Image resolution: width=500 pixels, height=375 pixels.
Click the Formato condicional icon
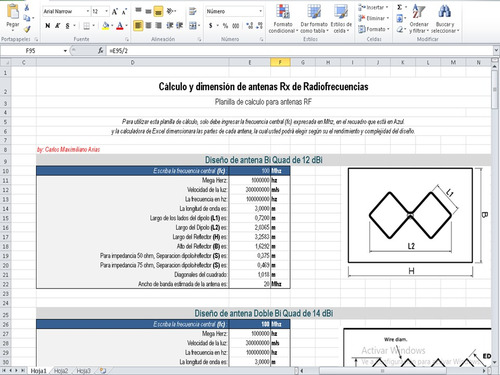point(283,12)
